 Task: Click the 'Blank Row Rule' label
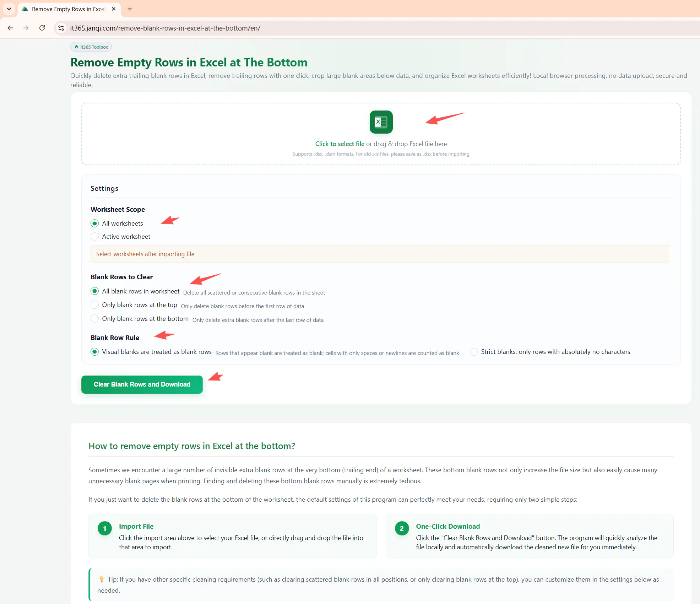115,338
